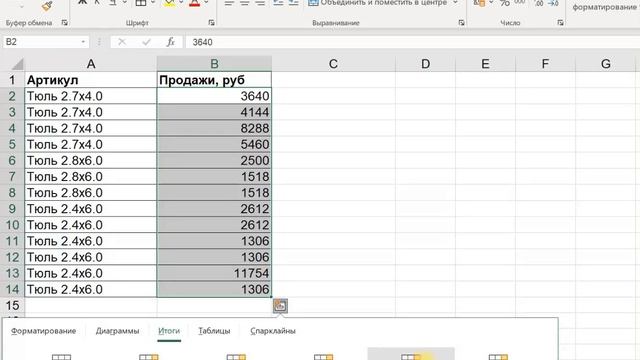Select column A header

pos(91,64)
